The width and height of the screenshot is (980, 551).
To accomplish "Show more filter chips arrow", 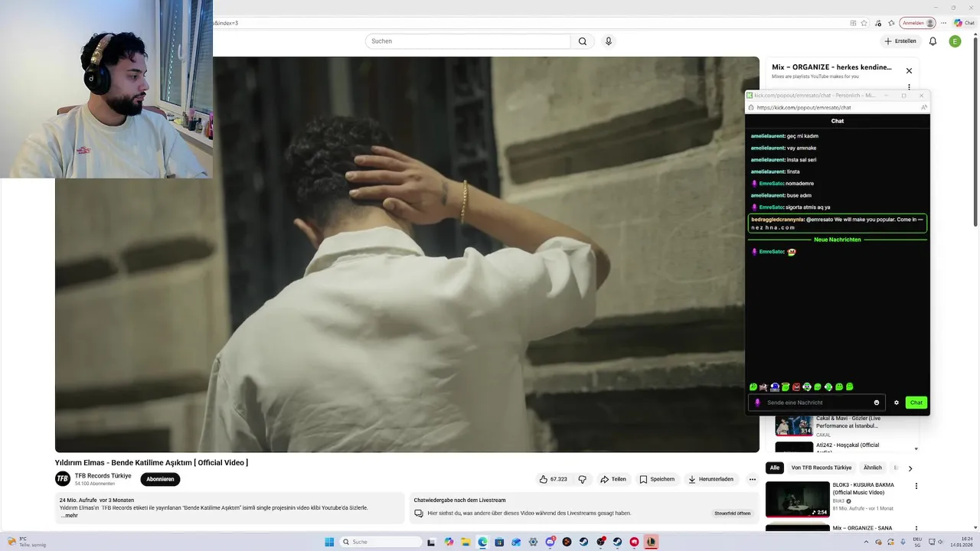I will 910,468.
